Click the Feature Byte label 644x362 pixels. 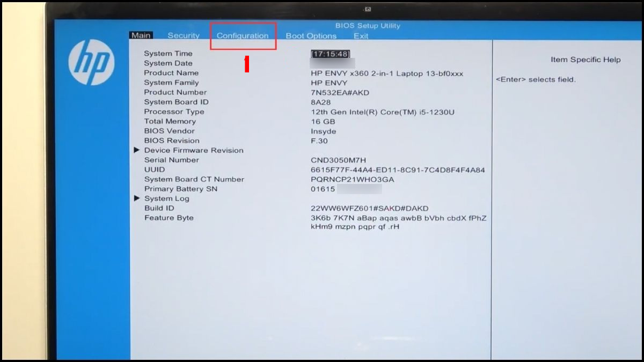tap(169, 218)
